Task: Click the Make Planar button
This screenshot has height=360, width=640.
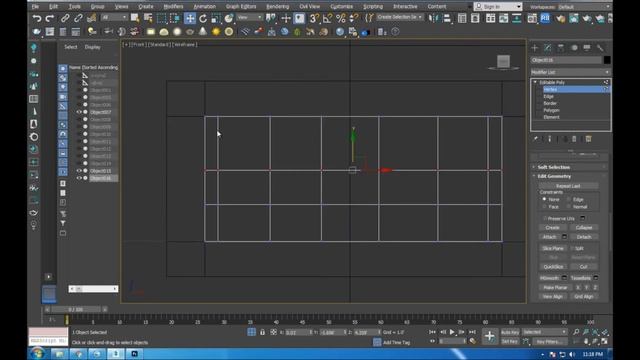Action: click(555, 287)
